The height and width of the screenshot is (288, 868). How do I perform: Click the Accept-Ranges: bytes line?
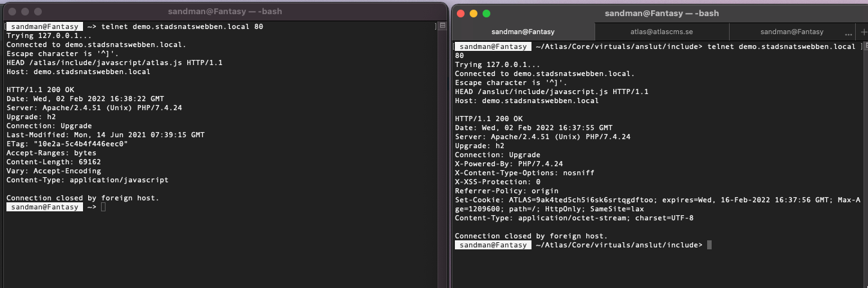pyautogui.click(x=51, y=153)
